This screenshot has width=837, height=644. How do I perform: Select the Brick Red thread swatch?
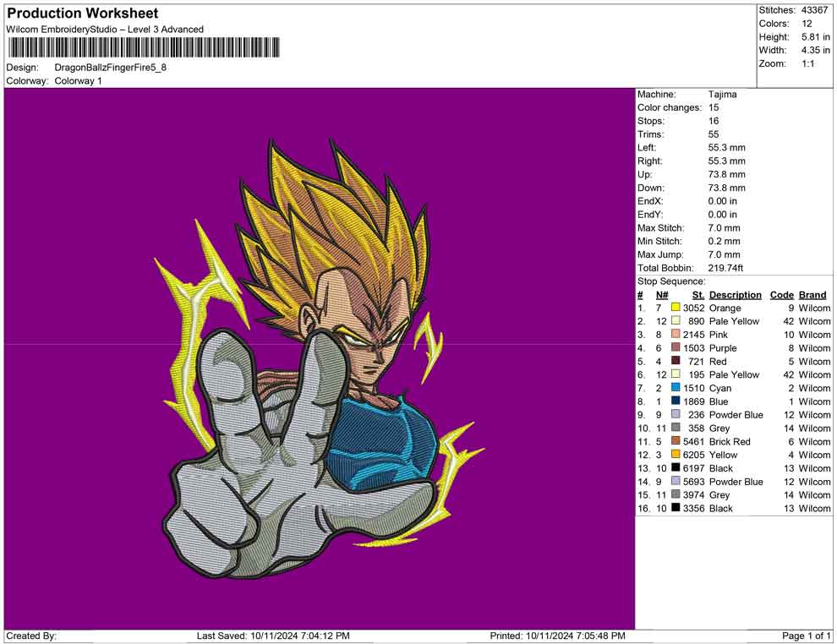pyautogui.click(x=676, y=441)
